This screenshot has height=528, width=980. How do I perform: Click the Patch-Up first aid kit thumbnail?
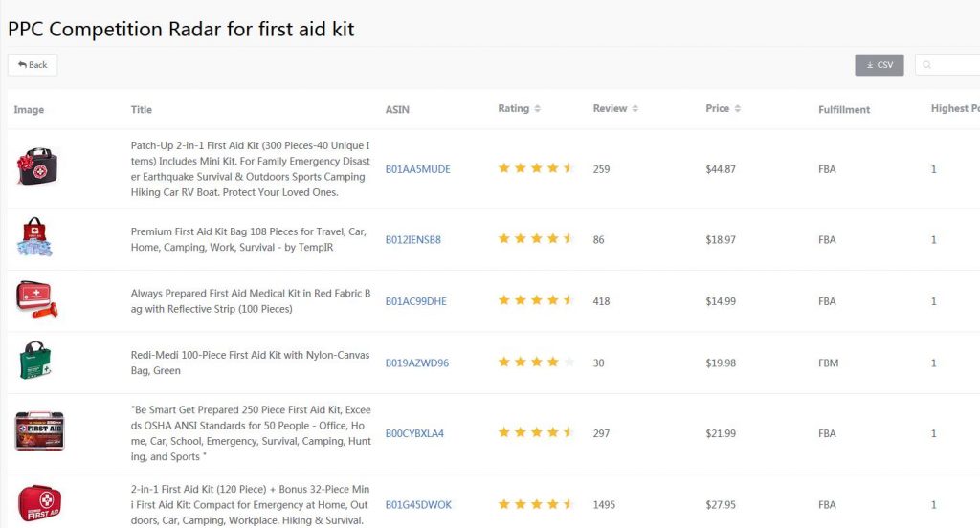point(37,167)
